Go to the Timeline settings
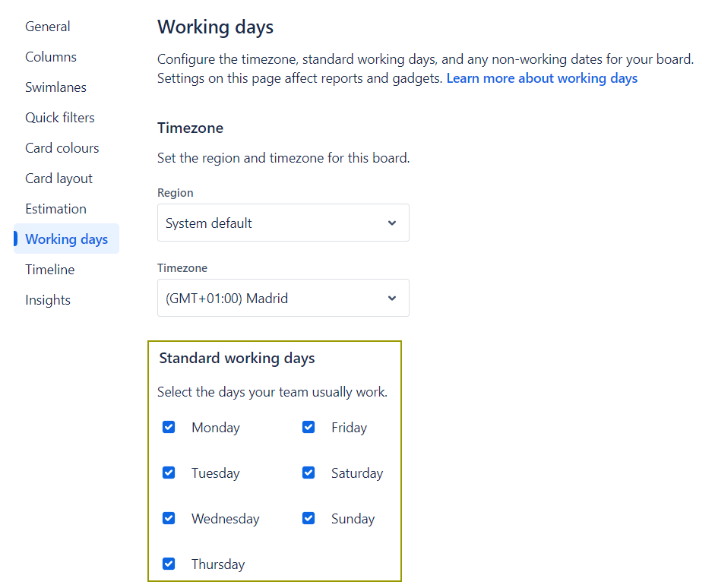This screenshot has width=715, height=588. click(49, 269)
